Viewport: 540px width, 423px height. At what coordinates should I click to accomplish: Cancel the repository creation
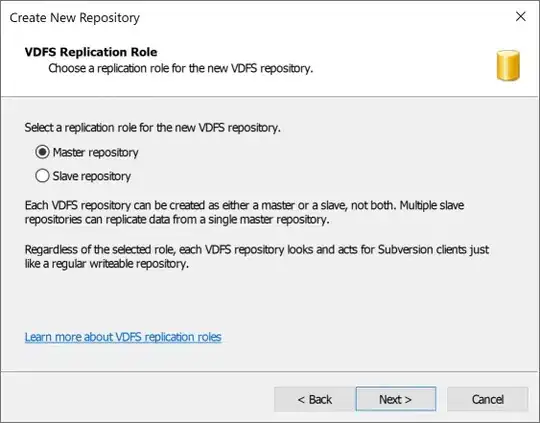click(487, 399)
